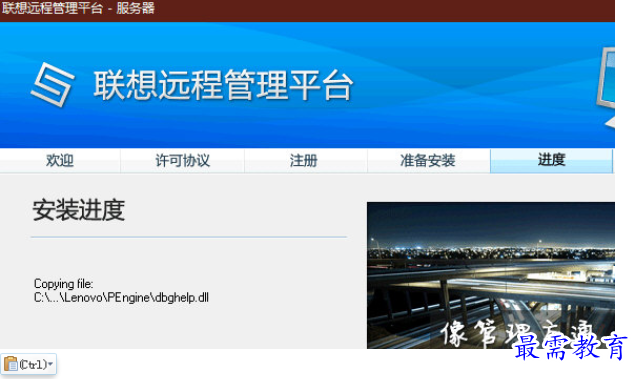Click the paste options clipboard icon
This screenshot has width=636, height=379.
[11, 364]
